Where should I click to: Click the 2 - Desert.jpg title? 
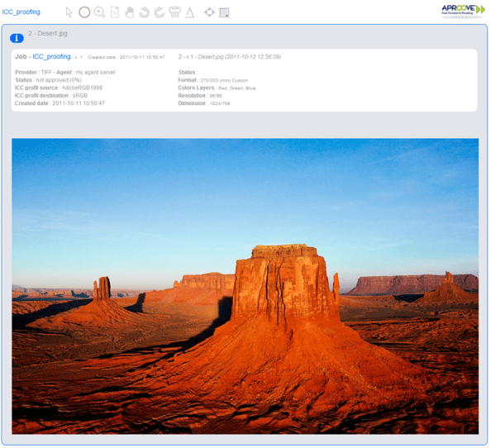48,33
